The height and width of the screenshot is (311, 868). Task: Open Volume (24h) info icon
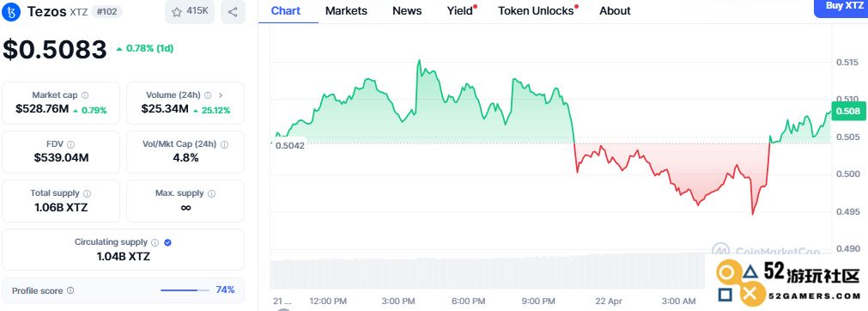[208, 95]
